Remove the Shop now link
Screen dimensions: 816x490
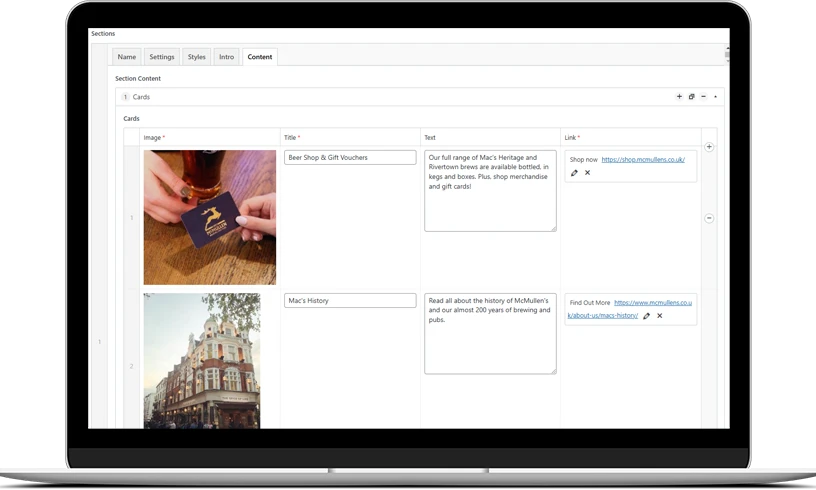(x=588, y=173)
